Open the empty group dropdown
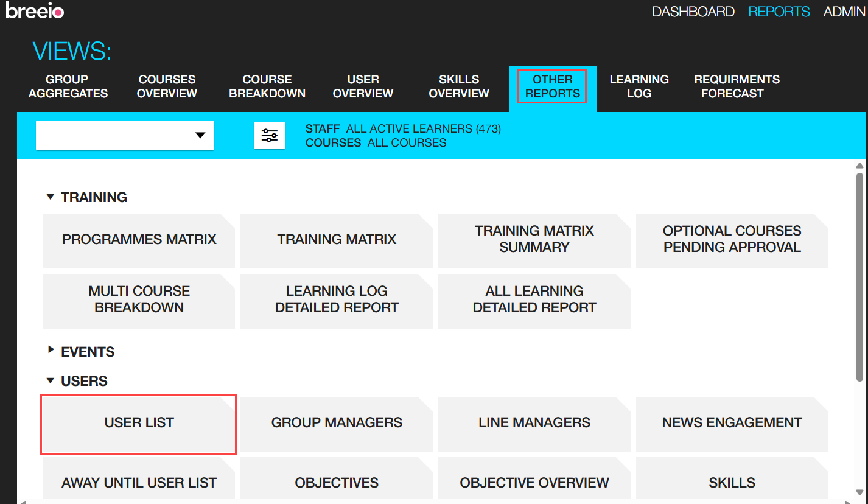Image resolution: width=868 pixels, height=504 pixels. (125, 135)
